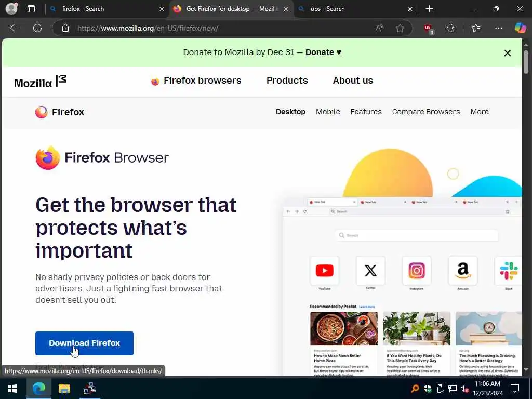Open Edge Settings and more menu
The image size is (532, 399).
(498, 28)
